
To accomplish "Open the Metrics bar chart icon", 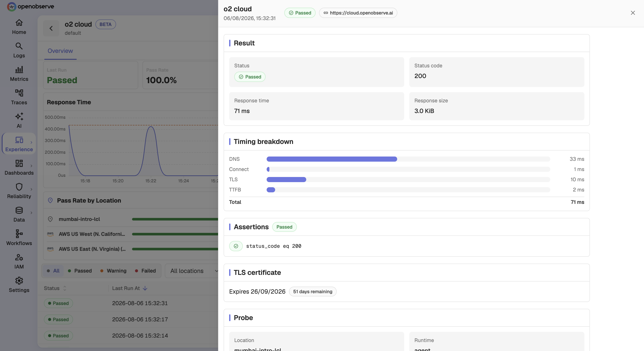I will [19, 69].
